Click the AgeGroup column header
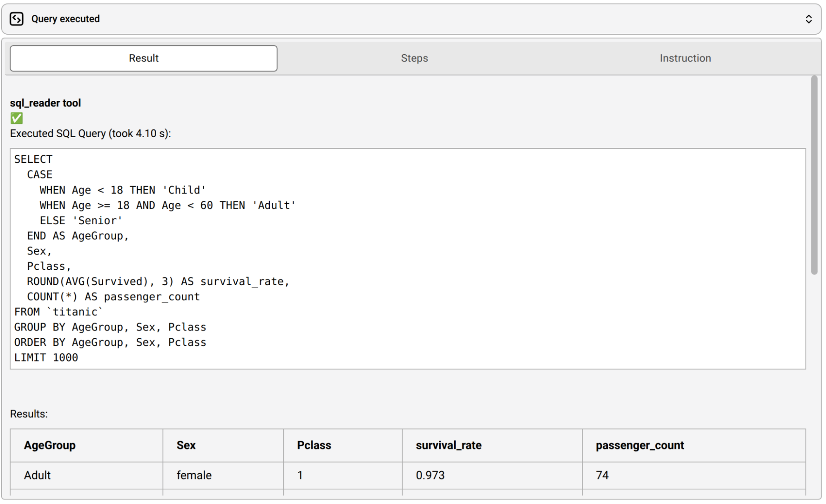This screenshot has width=826, height=504. click(50, 445)
